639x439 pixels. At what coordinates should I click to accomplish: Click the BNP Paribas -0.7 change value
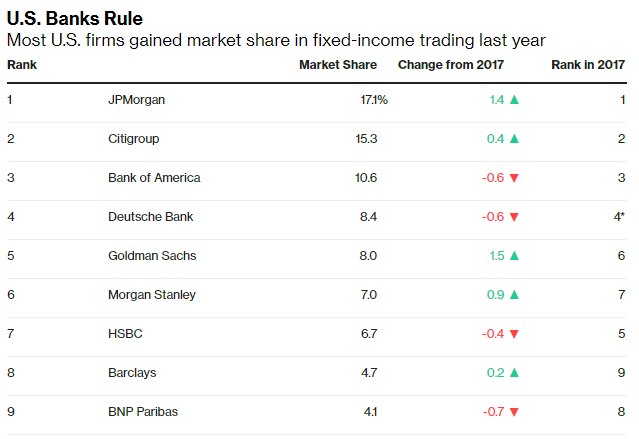[493, 412]
